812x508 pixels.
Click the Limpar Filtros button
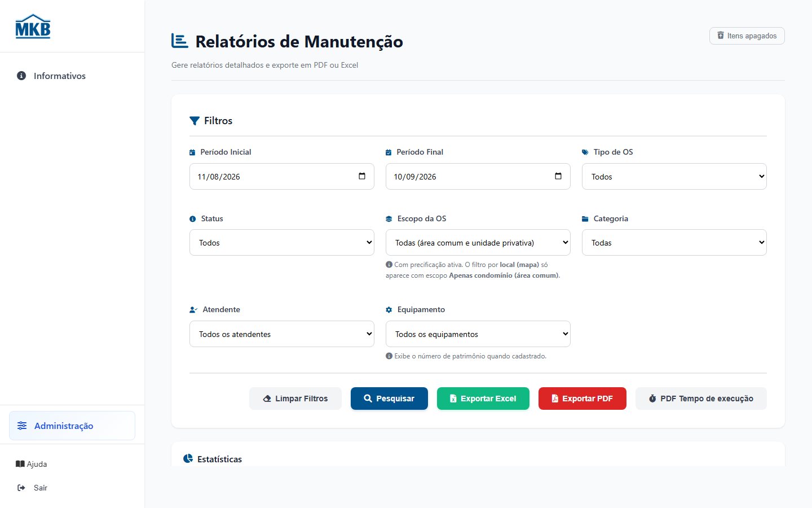tap(295, 398)
